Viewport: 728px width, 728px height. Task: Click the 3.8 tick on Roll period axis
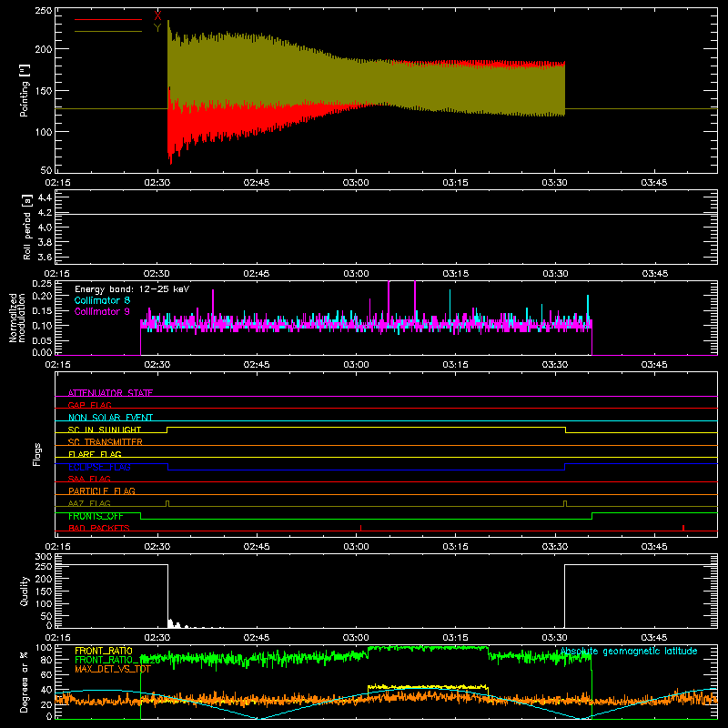pos(45,242)
